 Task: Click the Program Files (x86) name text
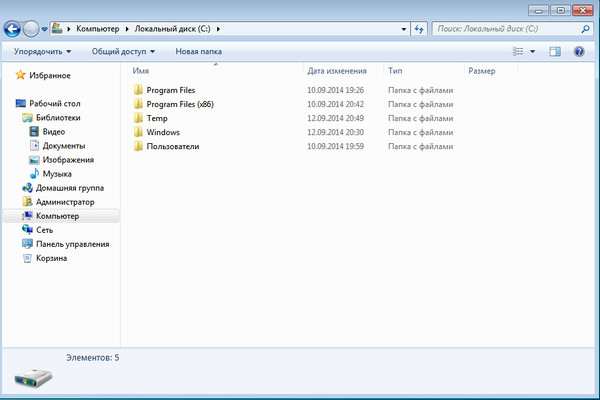point(180,104)
